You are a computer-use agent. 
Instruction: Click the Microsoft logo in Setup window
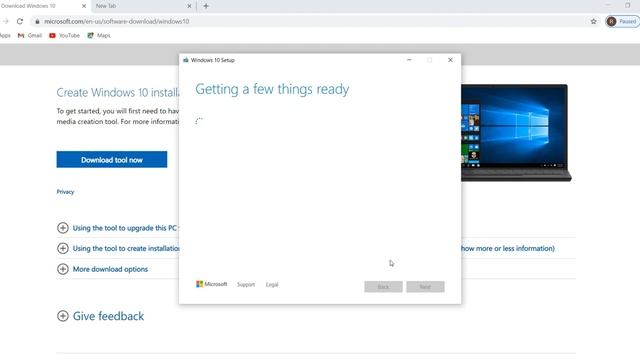pos(211,284)
